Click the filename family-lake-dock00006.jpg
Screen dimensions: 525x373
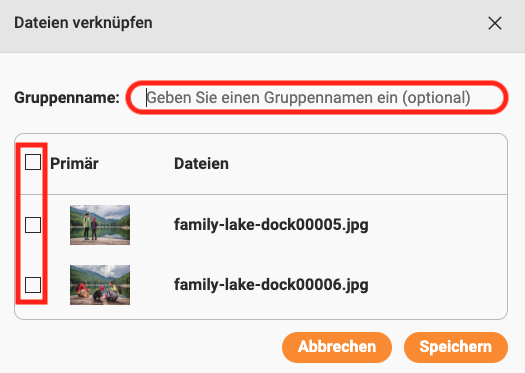click(x=271, y=285)
